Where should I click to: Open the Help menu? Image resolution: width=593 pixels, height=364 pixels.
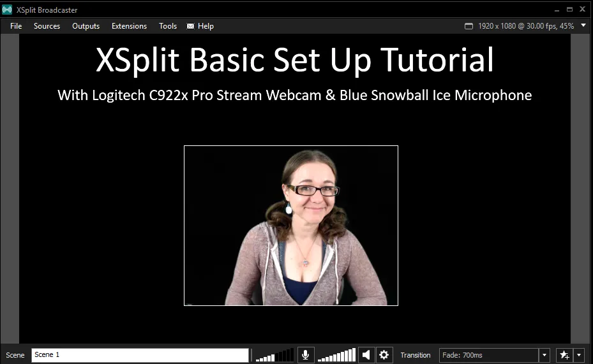[206, 26]
